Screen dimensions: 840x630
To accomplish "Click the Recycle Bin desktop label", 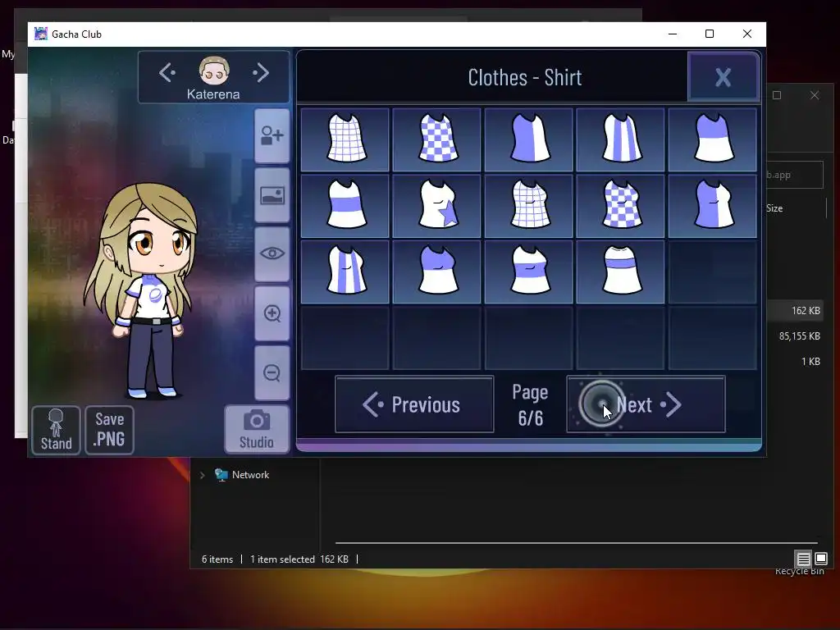I will (799, 572).
